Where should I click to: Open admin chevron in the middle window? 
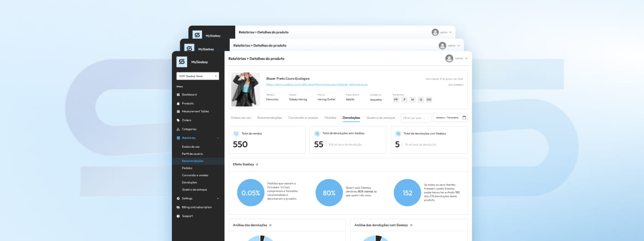pos(459,46)
